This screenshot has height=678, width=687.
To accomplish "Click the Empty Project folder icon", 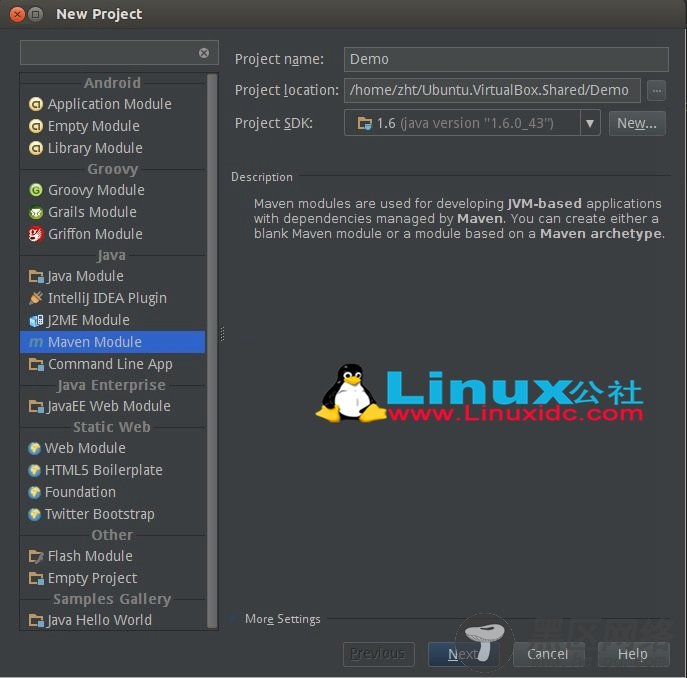I will click(x=36, y=578).
